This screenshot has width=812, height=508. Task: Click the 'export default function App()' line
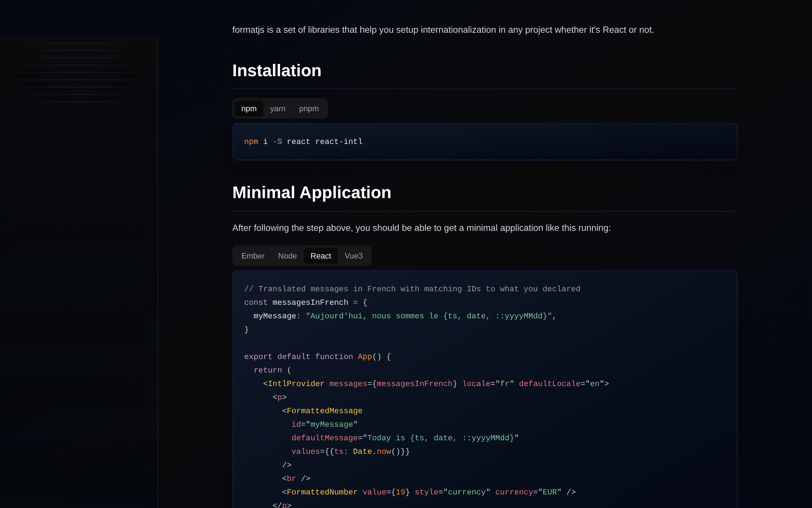pos(317,357)
